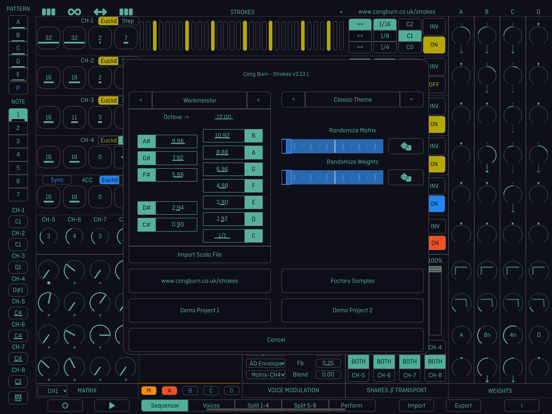Load Factory Samples
The height and width of the screenshot is (414, 552).
pyautogui.click(x=352, y=281)
